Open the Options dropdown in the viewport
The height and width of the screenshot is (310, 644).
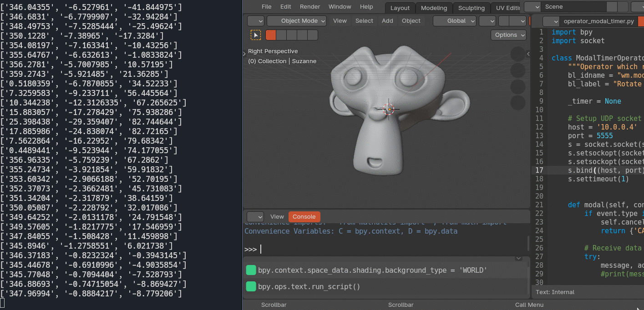coord(508,35)
